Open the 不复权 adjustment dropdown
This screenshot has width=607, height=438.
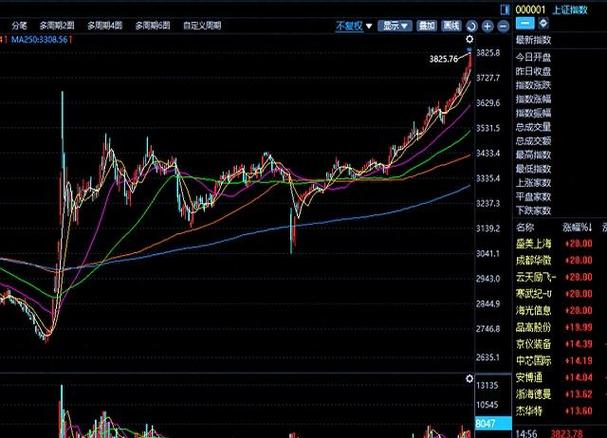[352, 24]
